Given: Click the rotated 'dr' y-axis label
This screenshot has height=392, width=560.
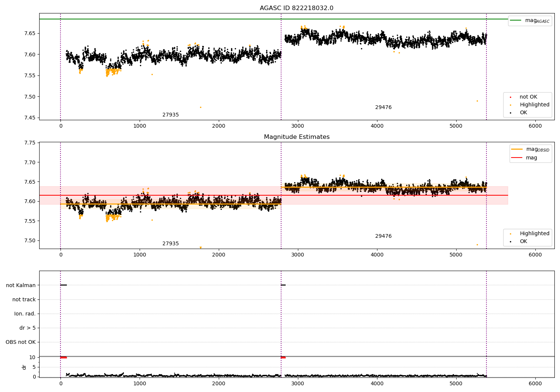Looking at the screenshot, I should tap(24, 367).
